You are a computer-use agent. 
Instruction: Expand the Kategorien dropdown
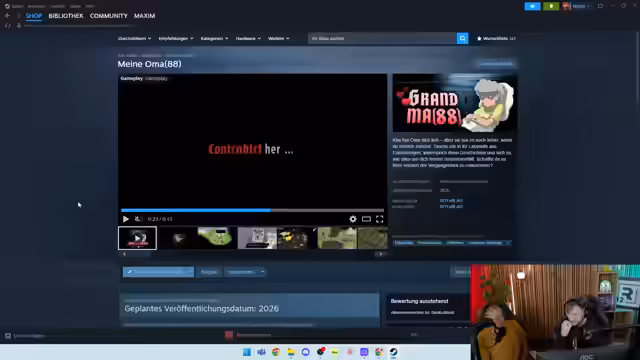click(214, 38)
